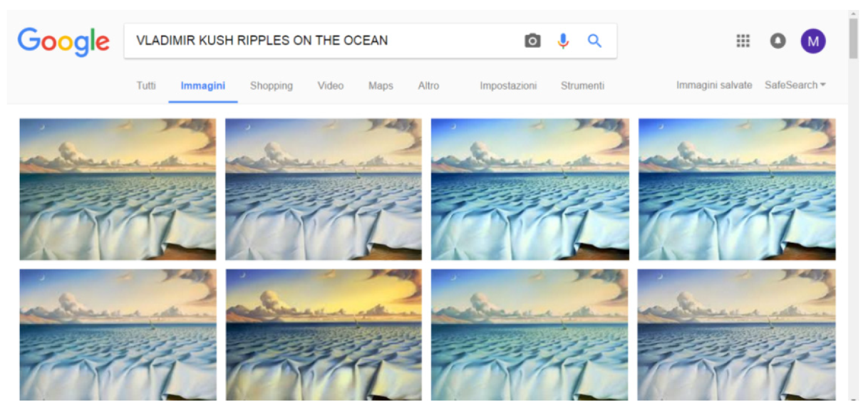Open the Google apps grid
The height and width of the screenshot is (408, 868).
743,41
